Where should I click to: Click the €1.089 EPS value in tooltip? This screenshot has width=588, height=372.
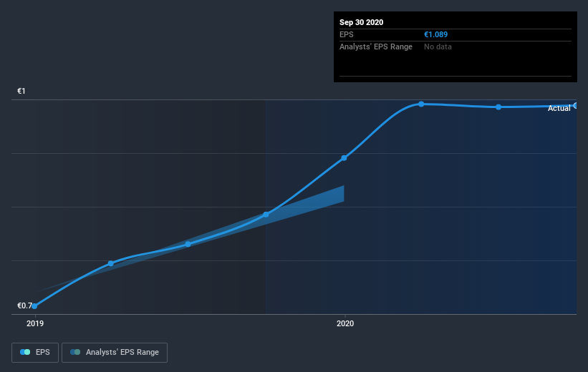[435, 34]
